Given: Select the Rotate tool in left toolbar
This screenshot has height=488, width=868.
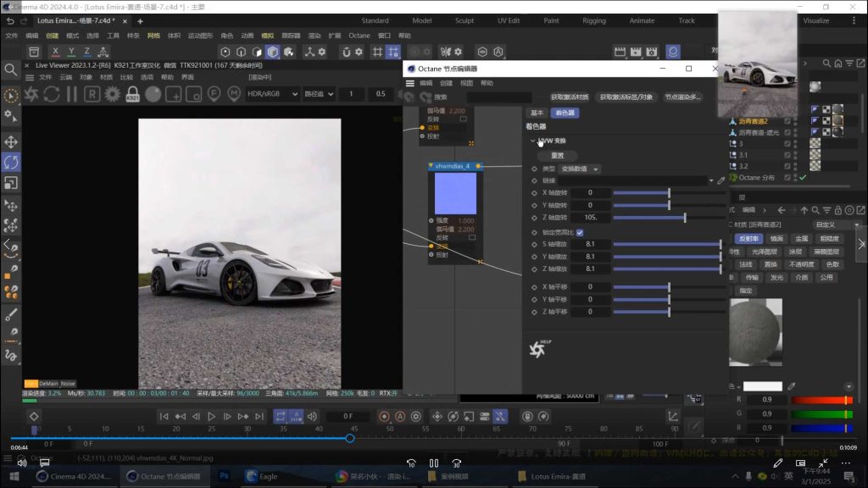Looking at the screenshot, I should pyautogui.click(x=11, y=162).
